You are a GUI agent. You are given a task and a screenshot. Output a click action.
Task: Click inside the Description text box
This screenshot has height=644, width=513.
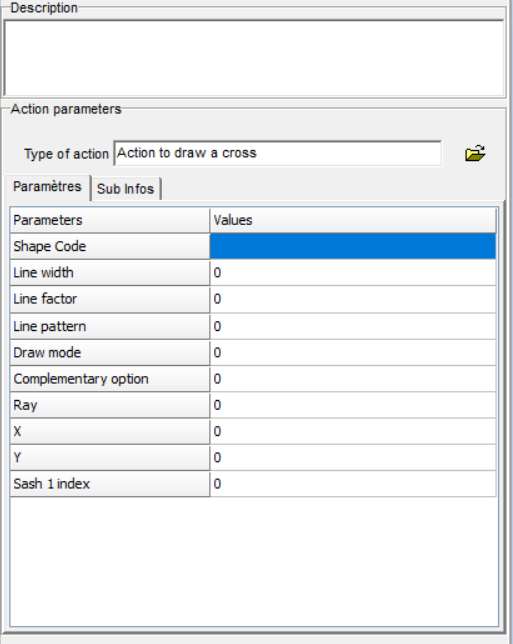click(254, 58)
